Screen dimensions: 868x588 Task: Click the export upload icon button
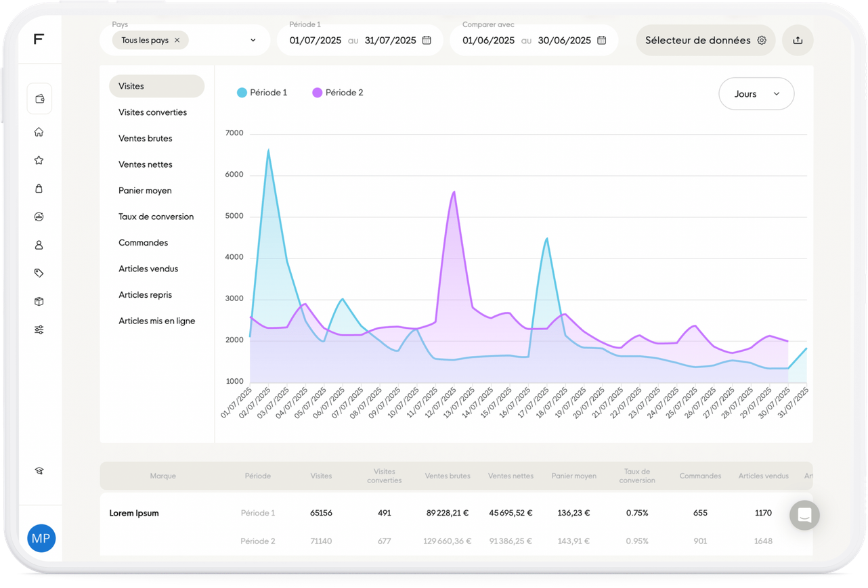(x=798, y=41)
